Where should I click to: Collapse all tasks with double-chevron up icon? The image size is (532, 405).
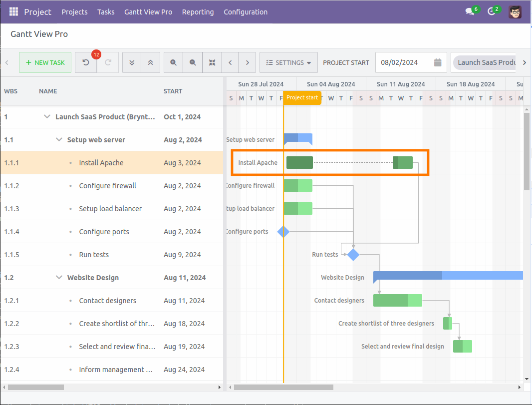click(x=150, y=62)
